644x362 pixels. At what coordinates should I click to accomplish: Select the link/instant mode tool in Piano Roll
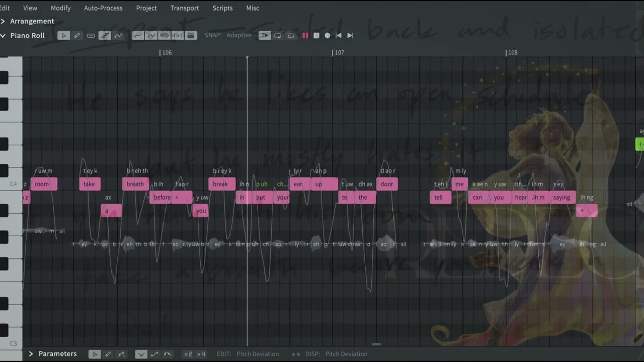click(91, 35)
